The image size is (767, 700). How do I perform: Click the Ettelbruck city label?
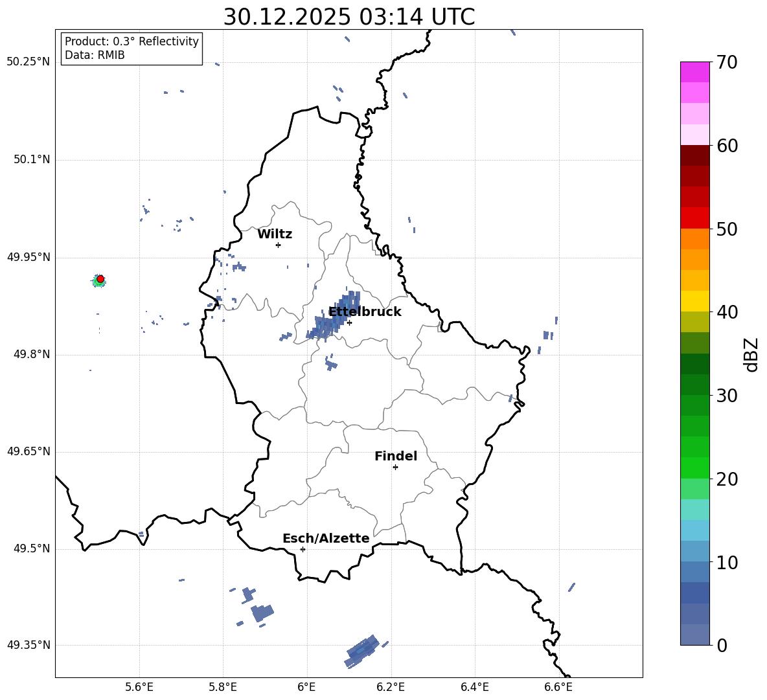click(x=365, y=312)
